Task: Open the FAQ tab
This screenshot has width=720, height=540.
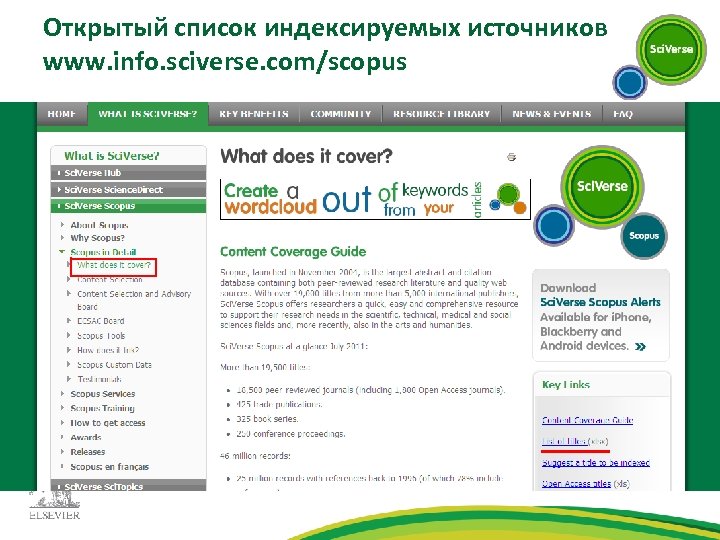Action: 623,114
